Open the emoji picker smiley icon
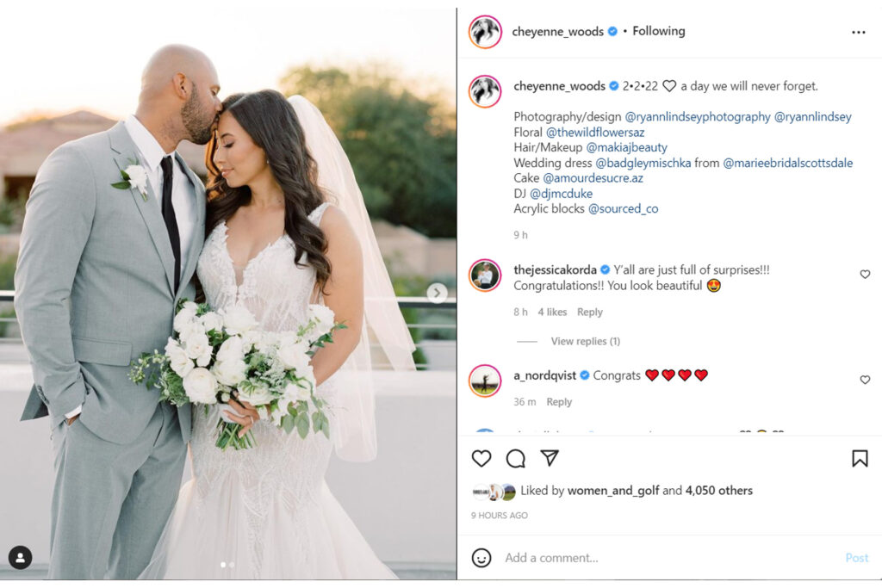Screen dimensions: 882x588 tap(481, 558)
